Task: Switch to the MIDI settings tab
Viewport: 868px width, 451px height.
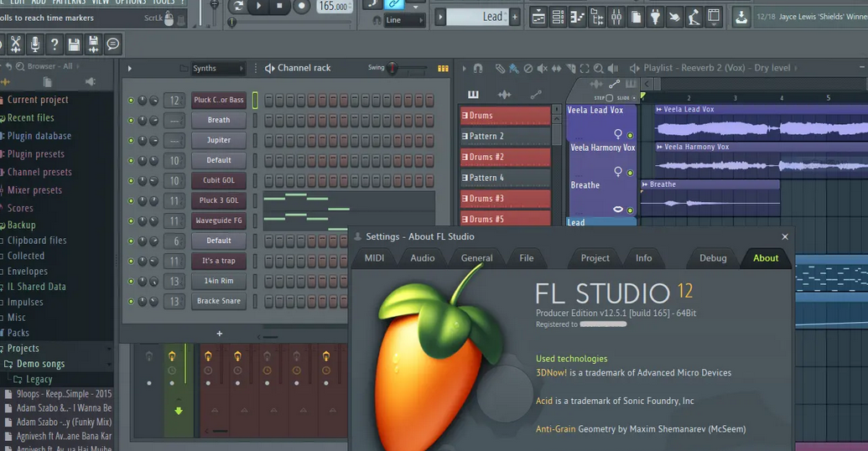Action: [x=374, y=258]
